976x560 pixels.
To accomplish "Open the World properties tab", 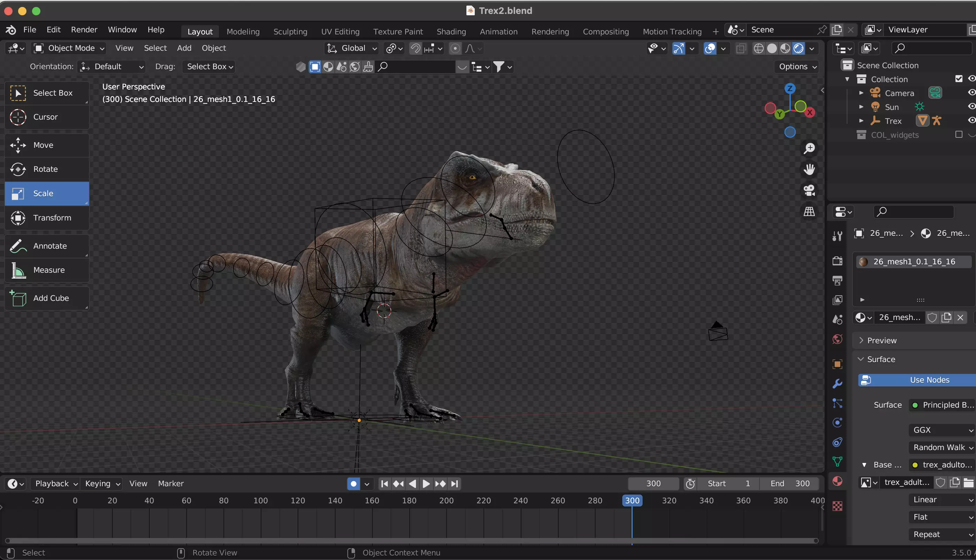I will pos(837,339).
